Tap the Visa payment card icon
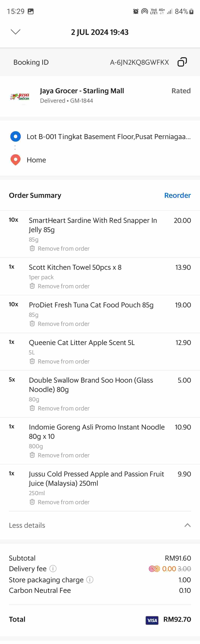The width and height of the screenshot is (200, 644). (x=152, y=620)
